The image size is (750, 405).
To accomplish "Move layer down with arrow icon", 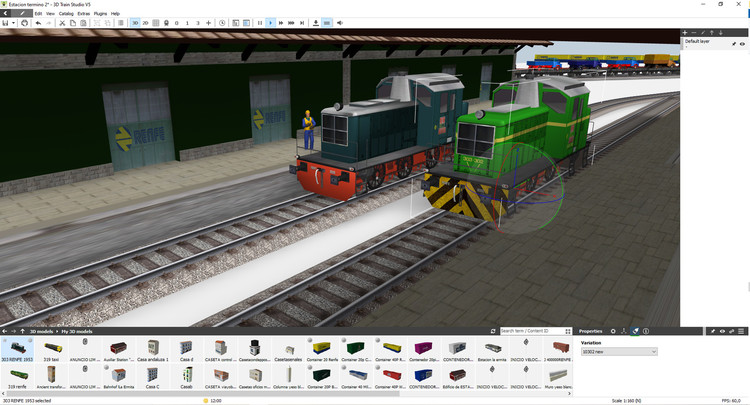I will (721, 33).
